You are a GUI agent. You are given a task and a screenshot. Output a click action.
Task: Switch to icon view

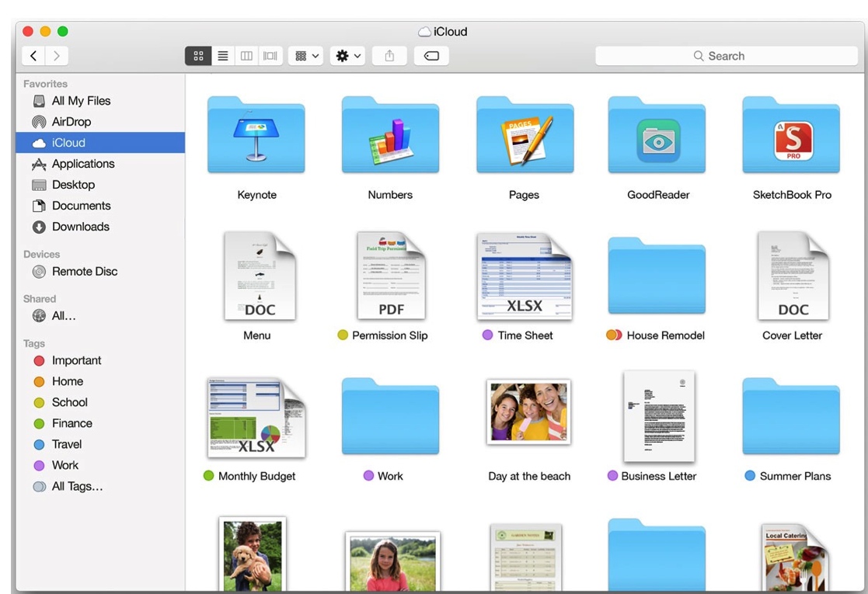(198, 56)
